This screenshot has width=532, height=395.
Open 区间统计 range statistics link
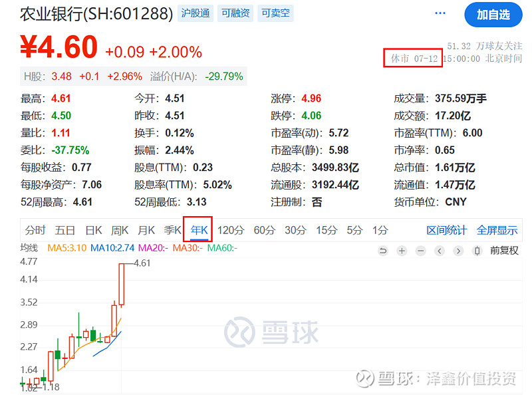tap(446, 230)
